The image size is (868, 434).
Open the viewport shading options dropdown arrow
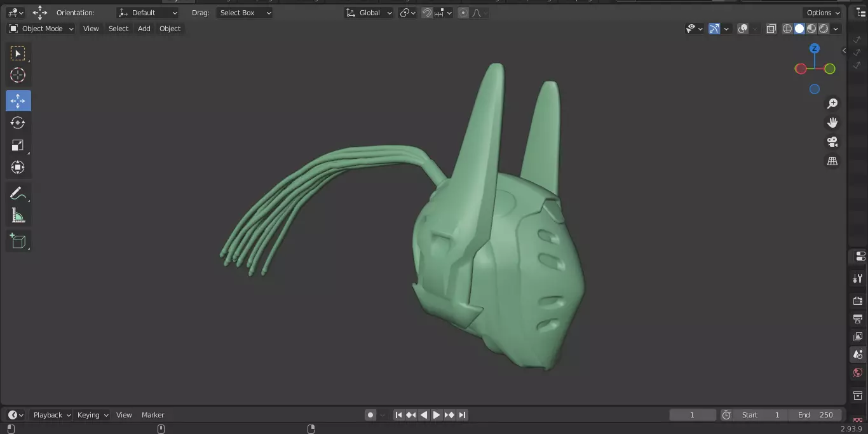836,29
